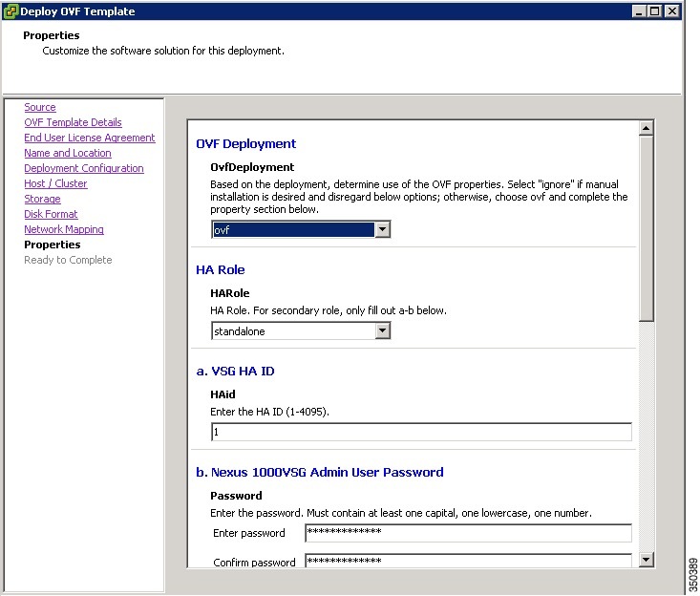
Task: Click the Deploy OVF Template window icon
Action: point(11,11)
